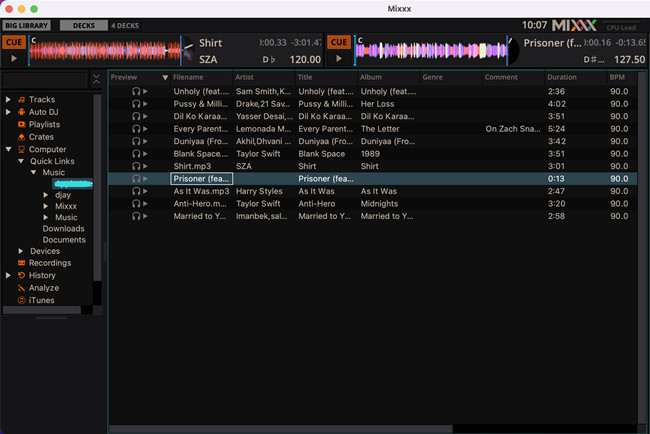Toggle BIG LIBRARY view
Screen dimensions: 650x434
[27, 26]
